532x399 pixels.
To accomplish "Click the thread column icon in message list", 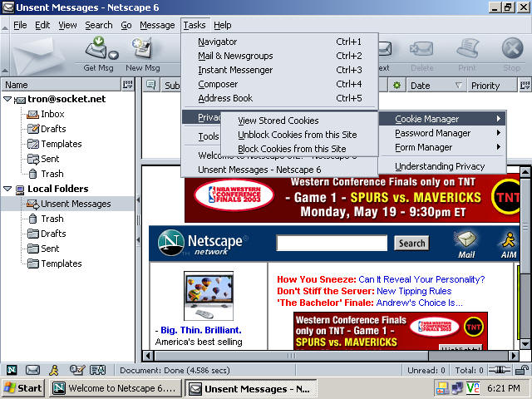I will [x=151, y=85].
